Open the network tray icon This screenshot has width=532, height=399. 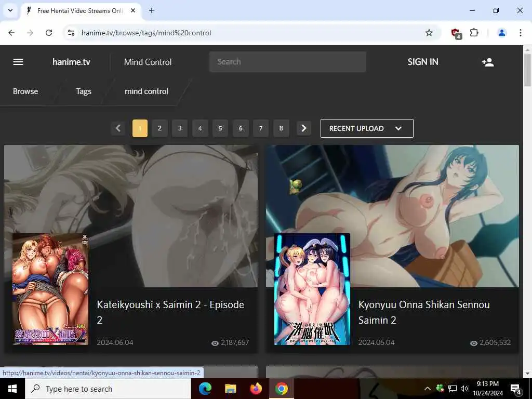click(x=453, y=389)
